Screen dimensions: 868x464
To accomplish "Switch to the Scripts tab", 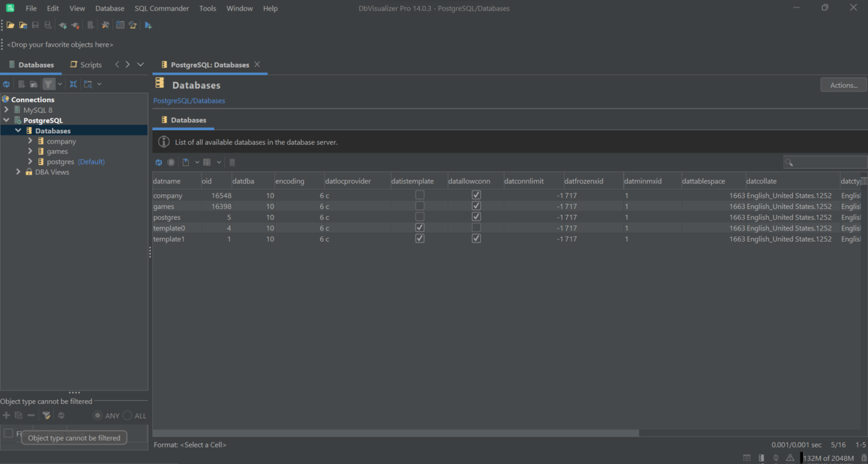I will coord(85,64).
